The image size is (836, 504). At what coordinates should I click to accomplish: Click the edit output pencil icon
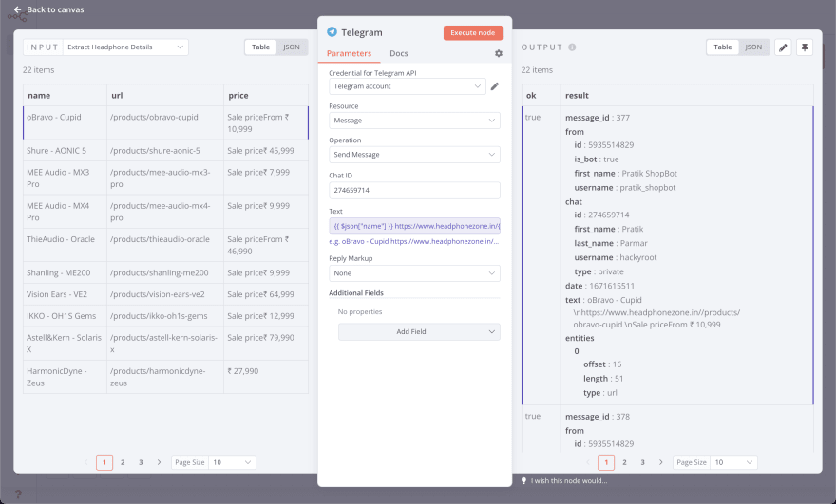783,47
